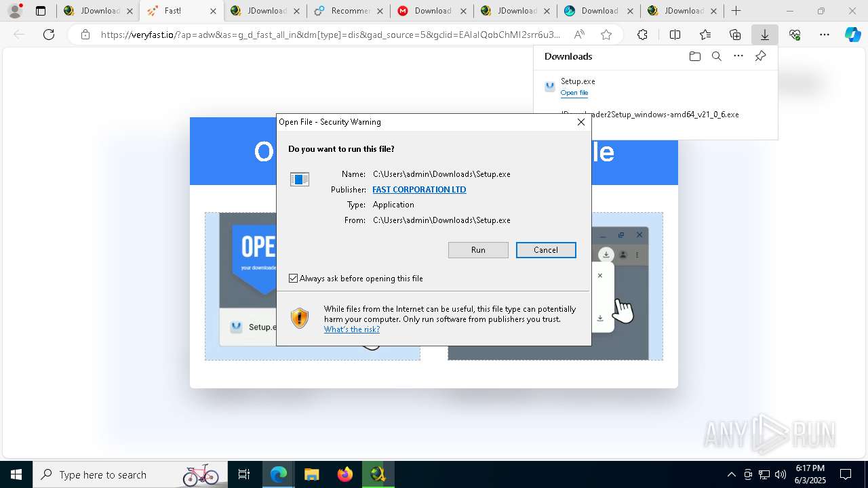Click the back navigation arrow
Viewport: 868px width, 488px height.
[x=19, y=35]
